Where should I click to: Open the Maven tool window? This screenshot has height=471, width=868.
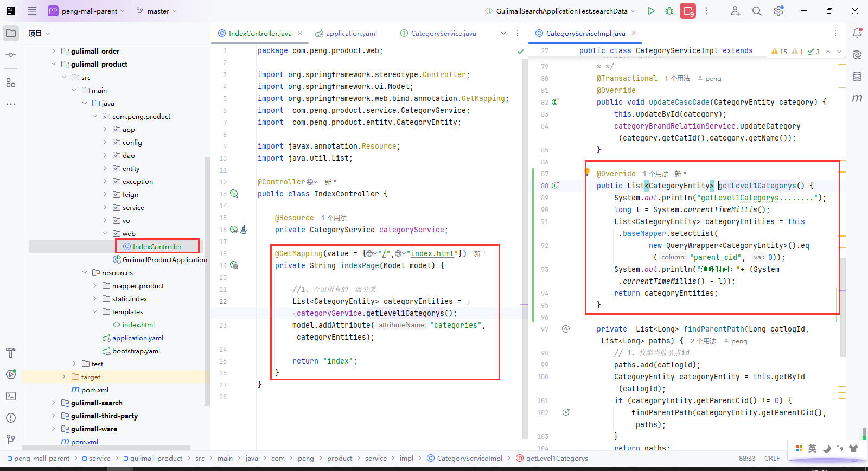tap(857, 98)
